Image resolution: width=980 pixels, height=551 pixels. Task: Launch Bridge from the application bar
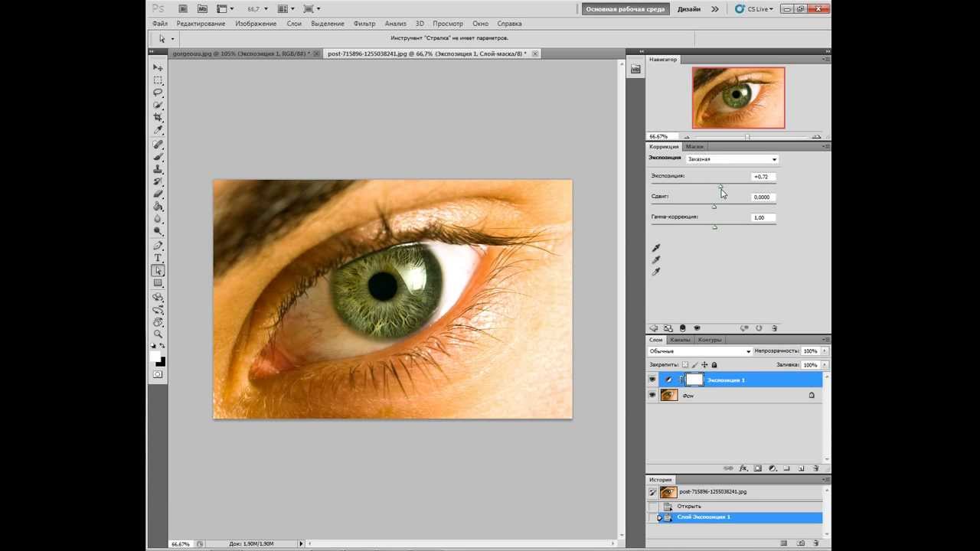183,8
